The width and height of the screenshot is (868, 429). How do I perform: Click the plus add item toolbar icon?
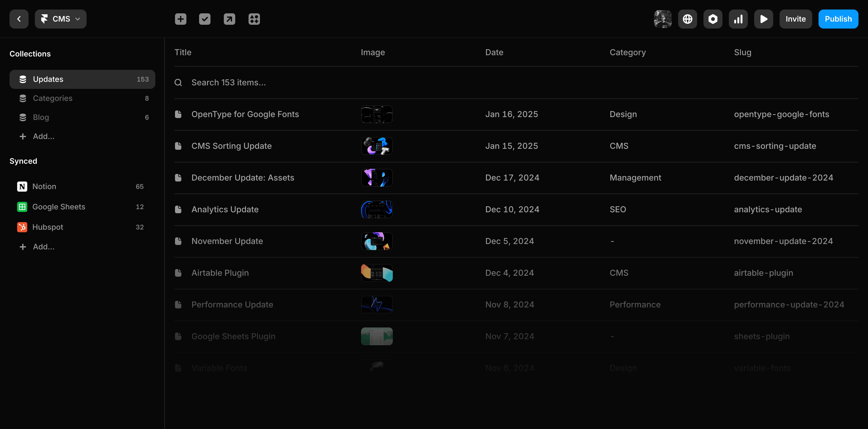click(x=181, y=19)
